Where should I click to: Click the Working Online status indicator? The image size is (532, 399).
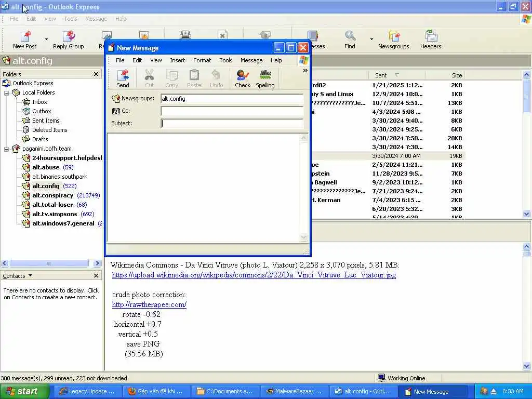(402, 378)
